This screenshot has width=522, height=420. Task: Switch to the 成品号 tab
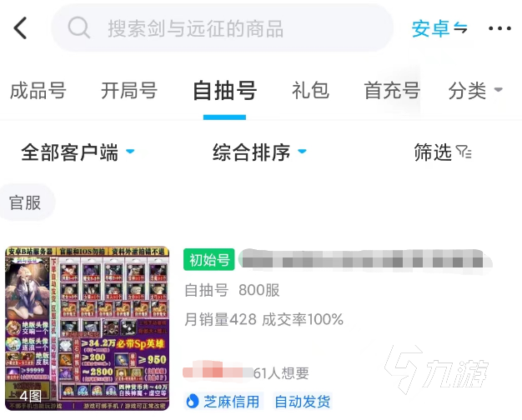click(38, 91)
